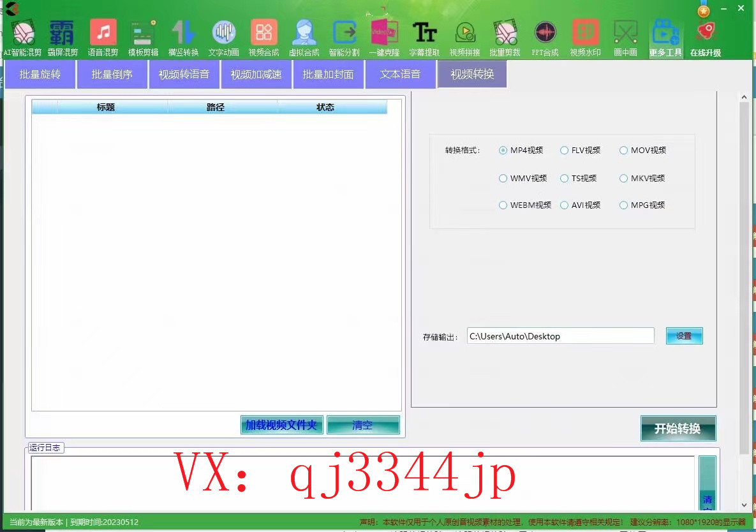The height and width of the screenshot is (532, 756).
Task: Click the 当前为最新版本 status text
Action: 36,522
